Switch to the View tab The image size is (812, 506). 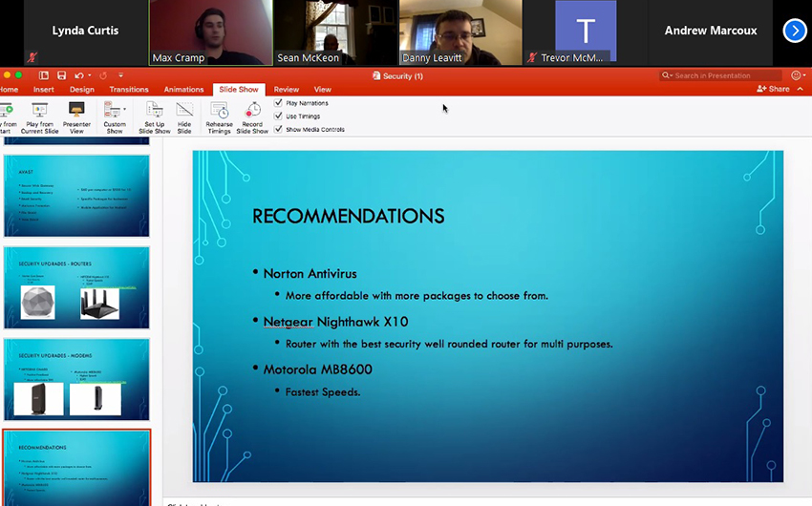point(322,90)
